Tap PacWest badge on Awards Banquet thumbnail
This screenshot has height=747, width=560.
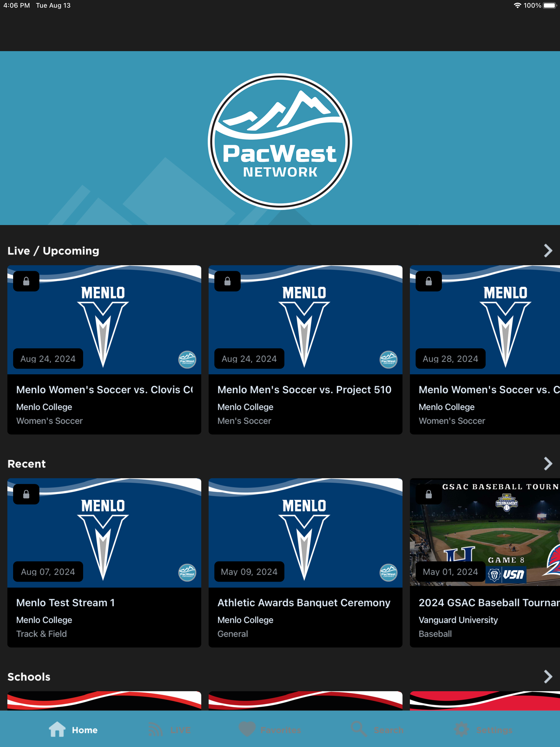(x=389, y=573)
